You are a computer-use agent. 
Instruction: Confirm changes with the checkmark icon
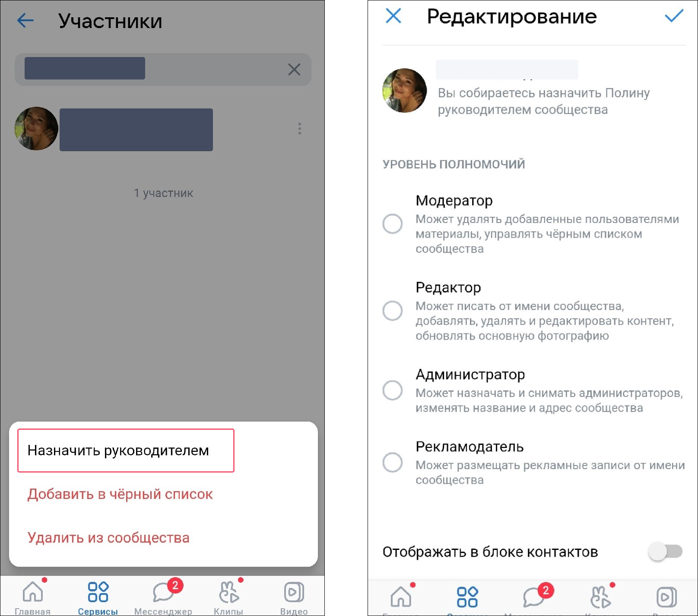point(674,16)
